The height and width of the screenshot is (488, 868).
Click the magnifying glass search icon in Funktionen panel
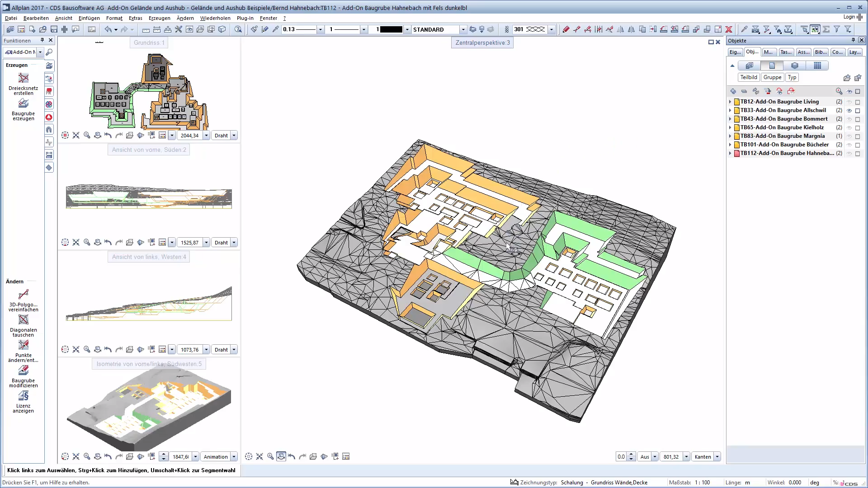click(49, 52)
